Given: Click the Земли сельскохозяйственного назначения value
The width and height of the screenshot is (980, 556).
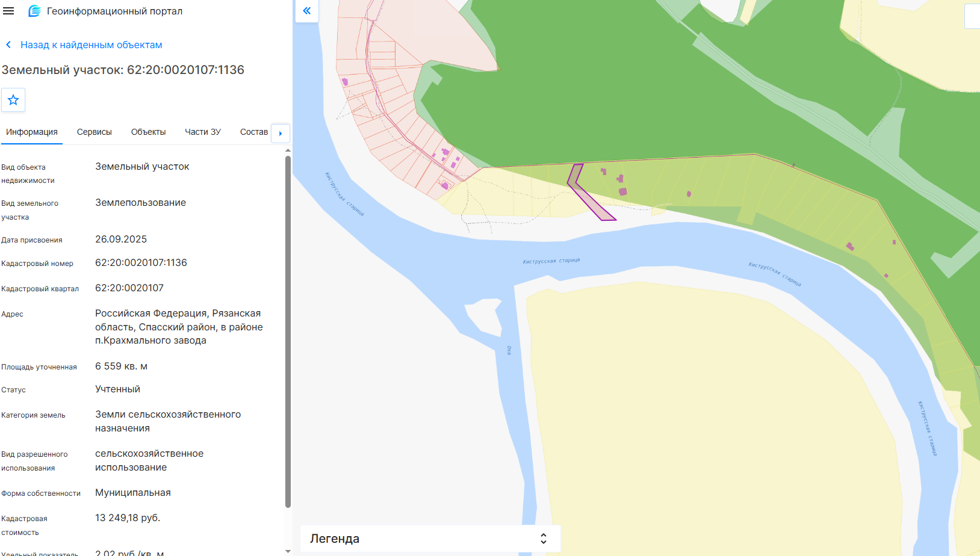Looking at the screenshot, I should pyautogui.click(x=168, y=421).
